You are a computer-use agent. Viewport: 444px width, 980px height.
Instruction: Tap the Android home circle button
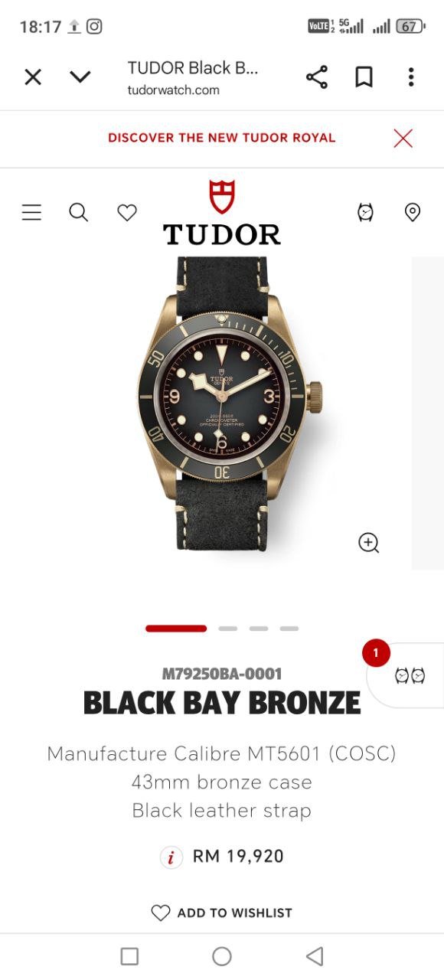pyautogui.click(x=222, y=956)
